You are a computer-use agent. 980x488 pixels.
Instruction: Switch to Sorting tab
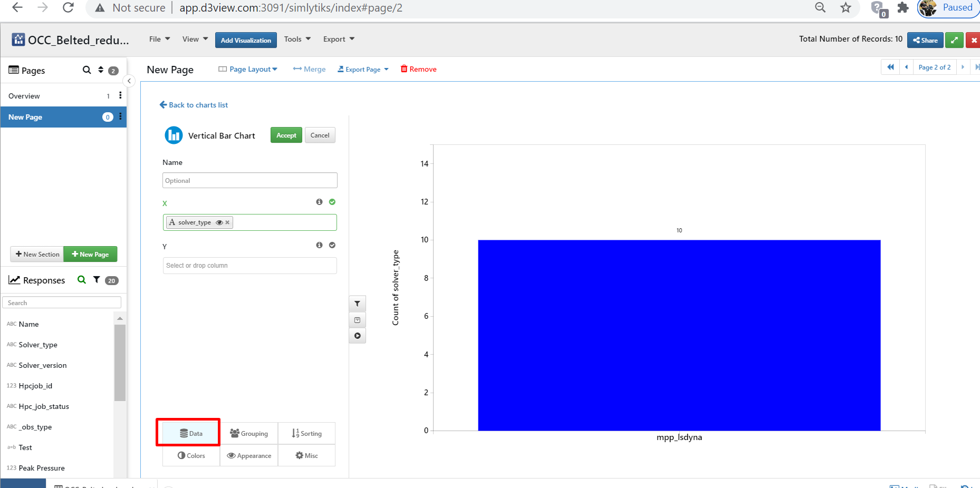point(306,433)
